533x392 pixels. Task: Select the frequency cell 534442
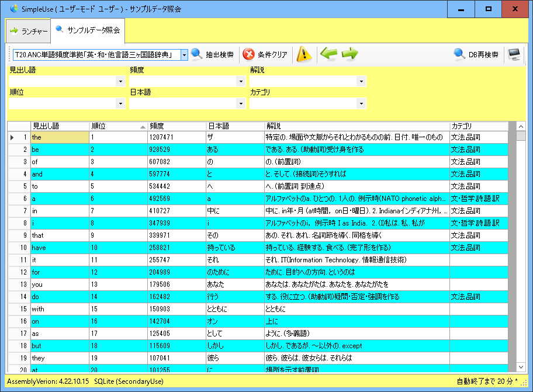176,186
